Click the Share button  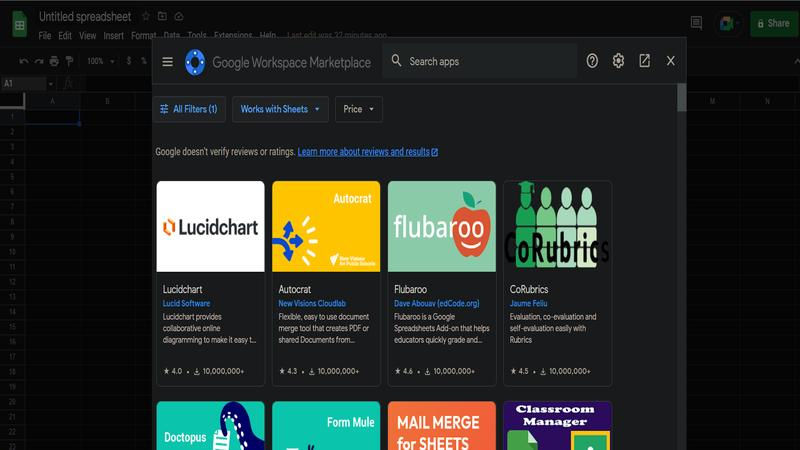point(774,23)
